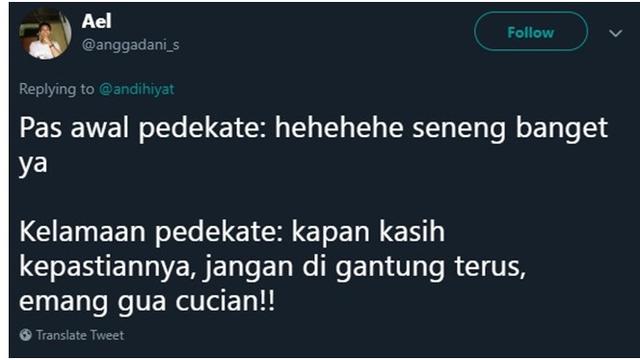Open the @anggadani_s handle

point(130,45)
